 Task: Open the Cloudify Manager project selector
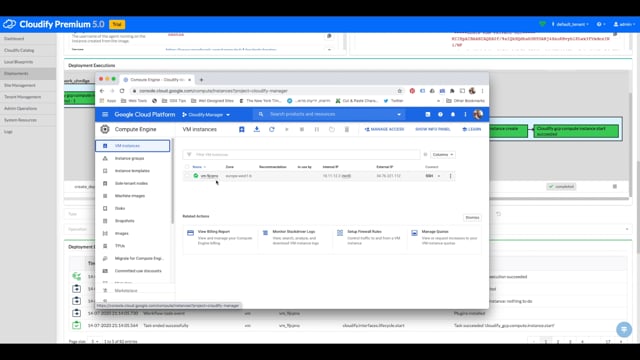[x=206, y=115]
